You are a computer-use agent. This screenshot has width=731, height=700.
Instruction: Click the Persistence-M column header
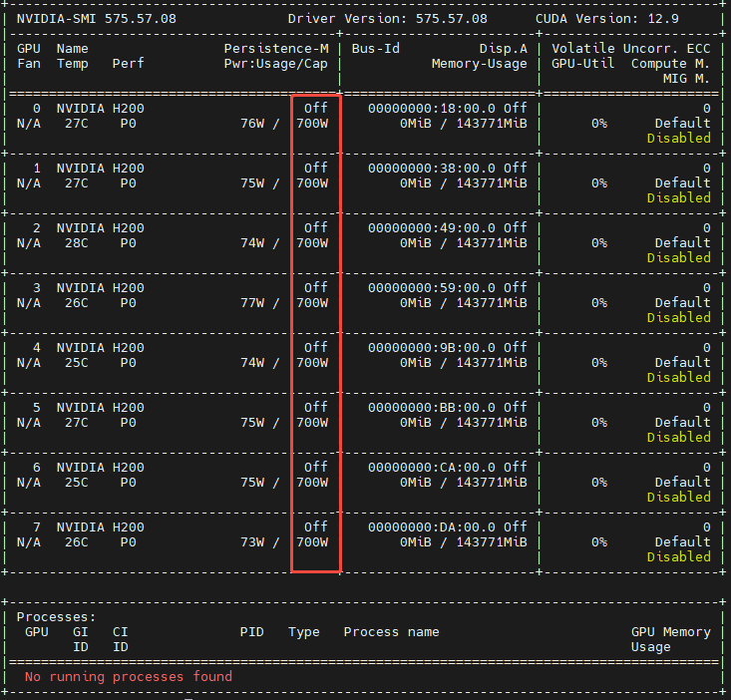[x=275, y=48]
